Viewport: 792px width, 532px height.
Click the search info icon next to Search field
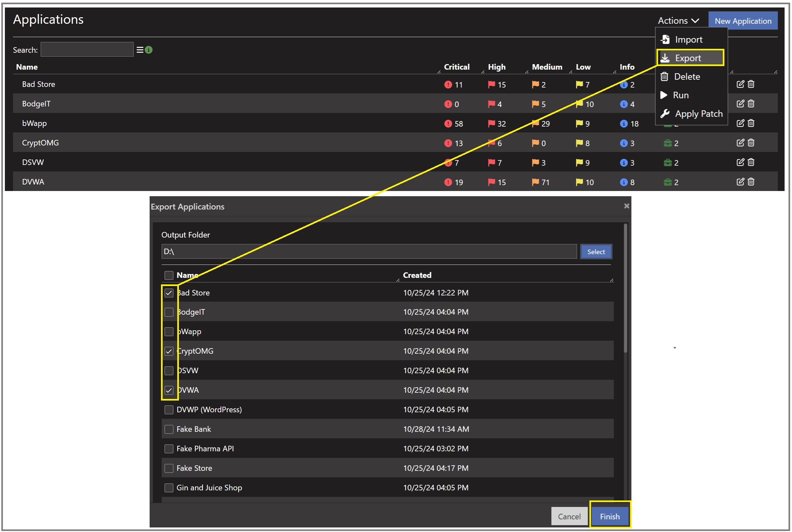tap(149, 50)
